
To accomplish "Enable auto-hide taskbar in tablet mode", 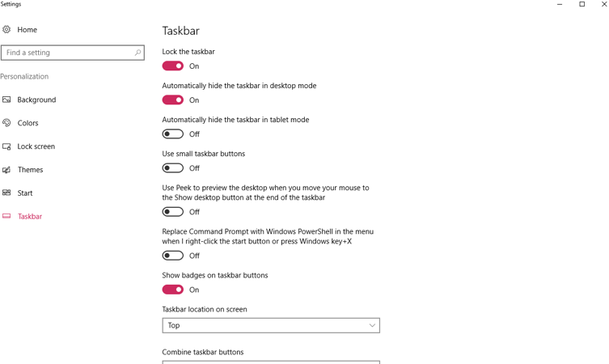I will pos(173,134).
